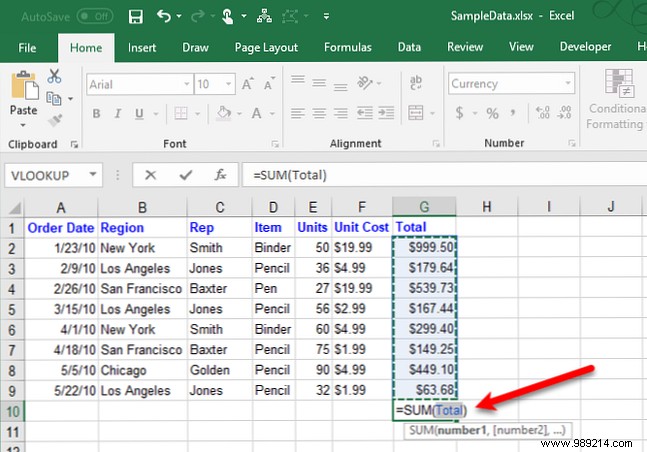The height and width of the screenshot is (452, 647).
Task: Confirm formula with checkmark button
Action: click(186, 175)
